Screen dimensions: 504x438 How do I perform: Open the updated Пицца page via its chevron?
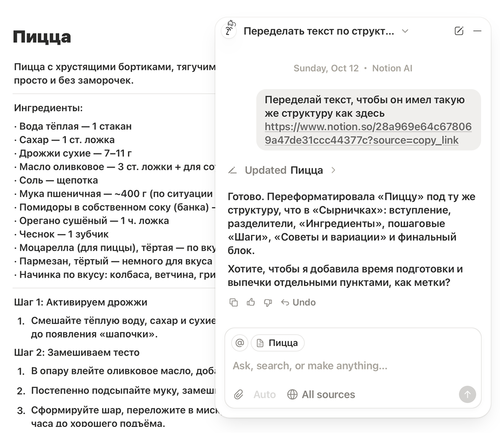pyautogui.click(x=334, y=170)
